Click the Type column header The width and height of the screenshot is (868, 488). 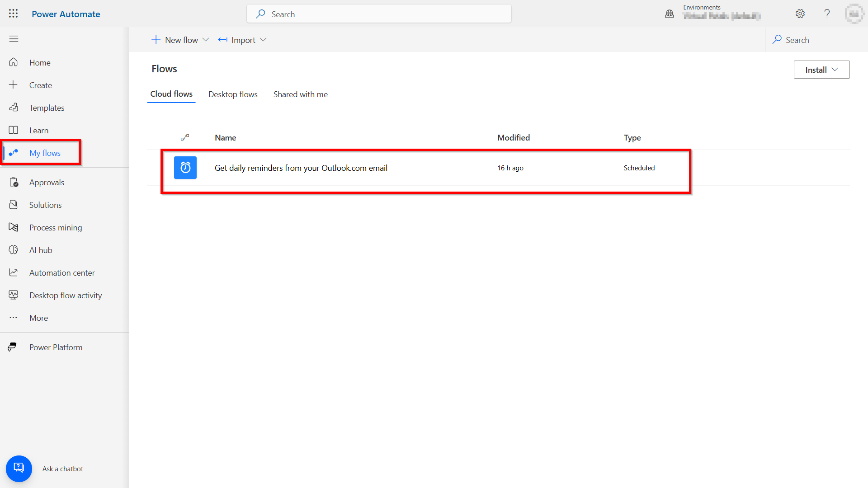point(632,137)
